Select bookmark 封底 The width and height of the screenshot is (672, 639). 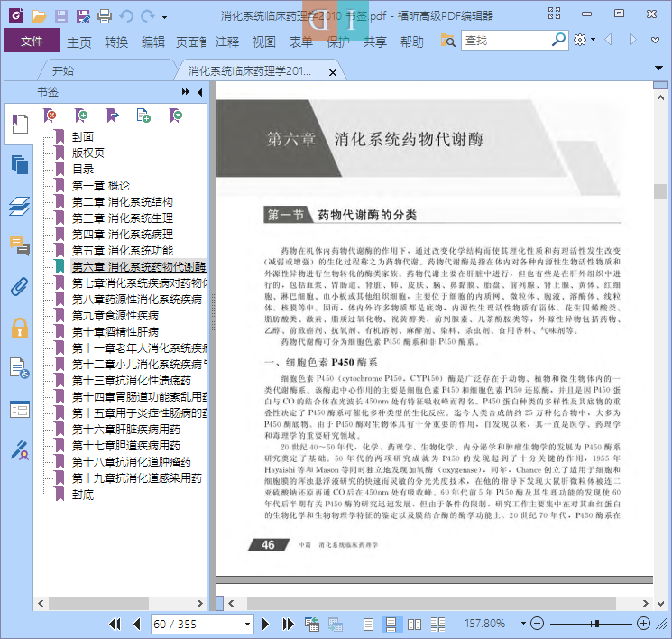(83, 495)
